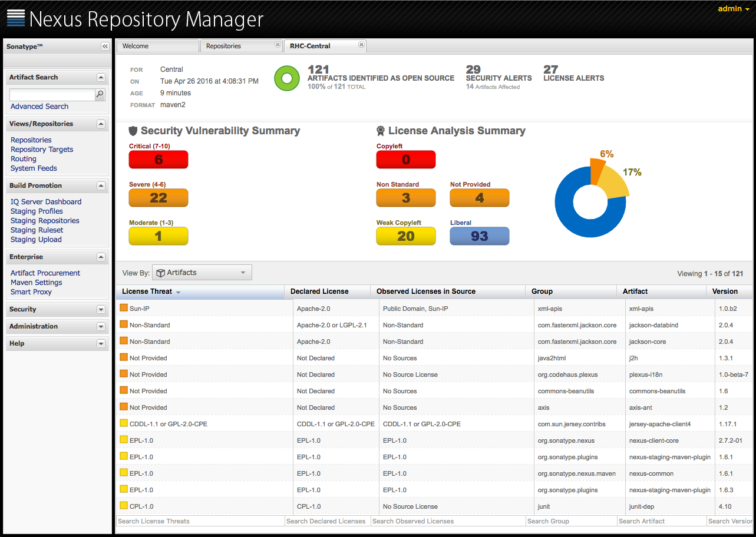Open the admin user dropdown menu
This screenshot has height=537, width=756.
pos(734,9)
